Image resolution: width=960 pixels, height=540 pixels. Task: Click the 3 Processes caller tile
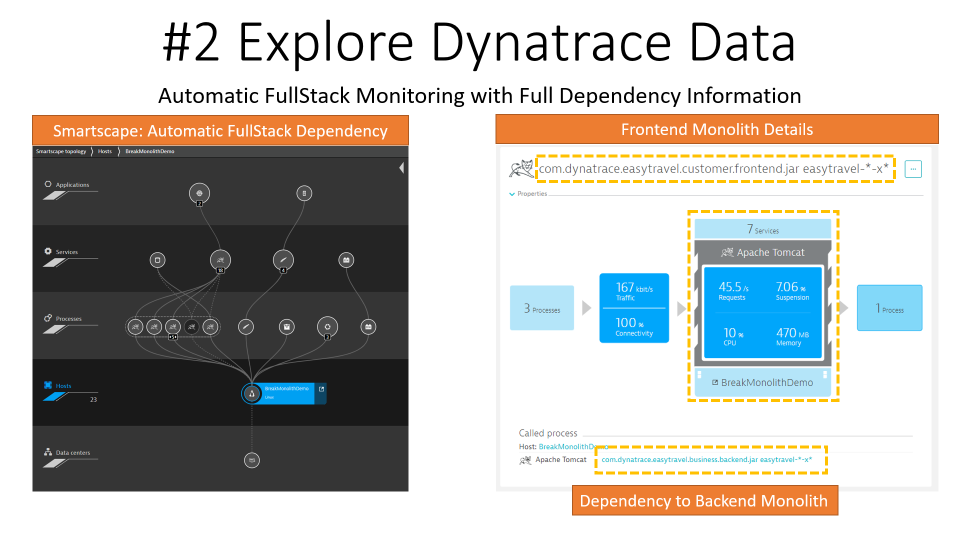[542, 308]
